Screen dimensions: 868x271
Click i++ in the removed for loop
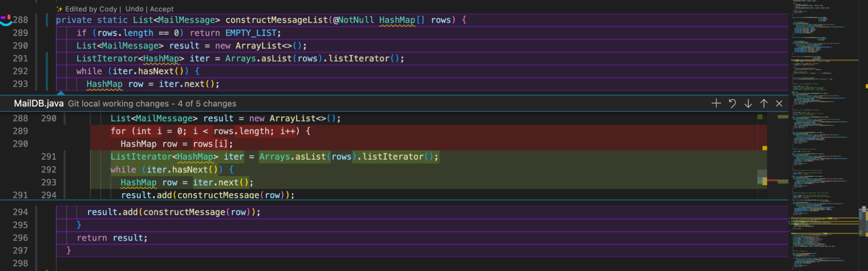[287, 131]
